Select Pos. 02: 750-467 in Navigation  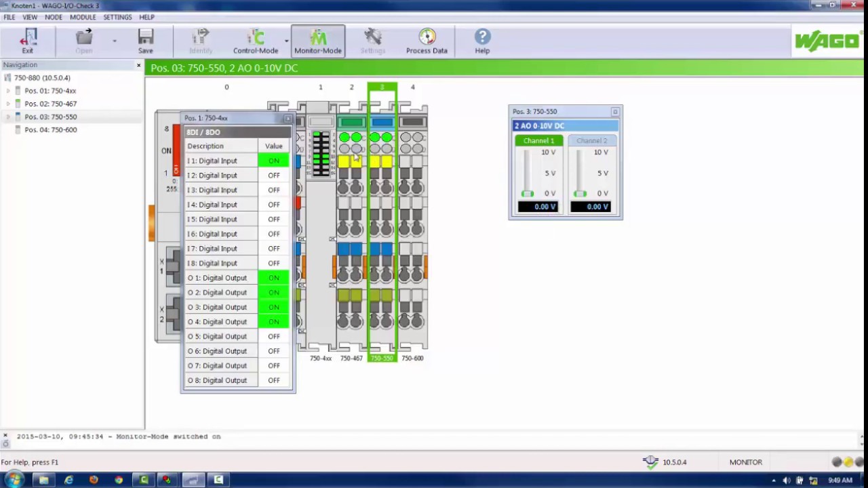tap(50, 104)
